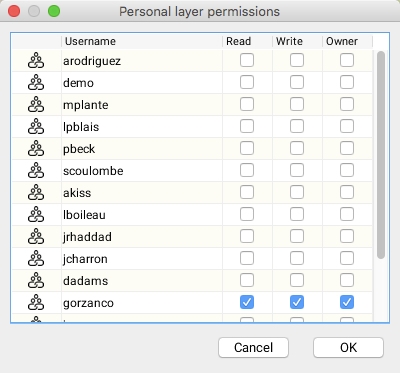This screenshot has height=373, width=400.
Task: Click the user icon beside arodriguez
Action: click(x=36, y=61)
